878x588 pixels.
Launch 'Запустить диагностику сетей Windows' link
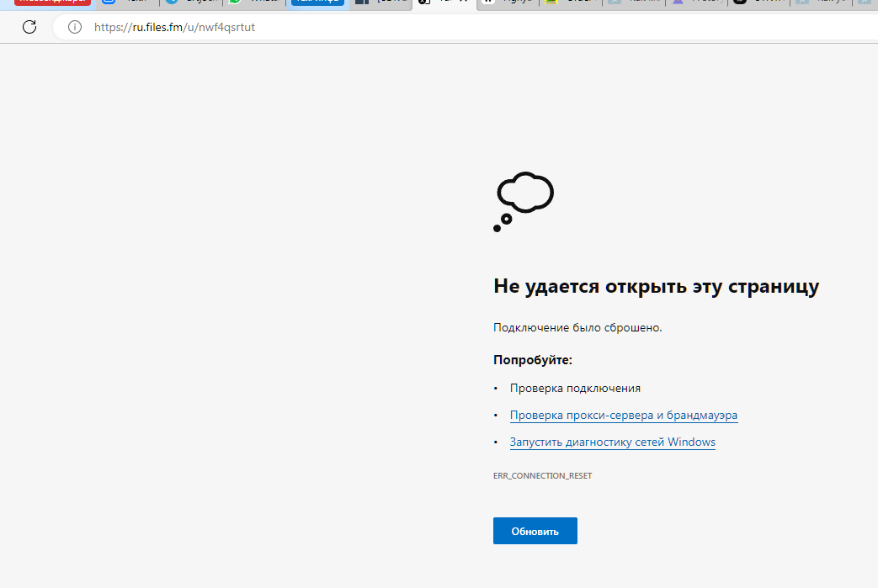[613, 442]
